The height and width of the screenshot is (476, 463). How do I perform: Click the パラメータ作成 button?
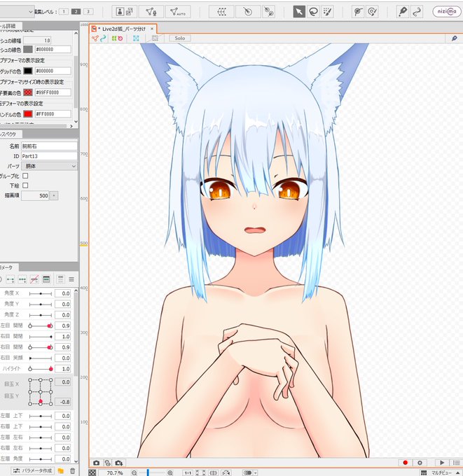tap(33, 470)
